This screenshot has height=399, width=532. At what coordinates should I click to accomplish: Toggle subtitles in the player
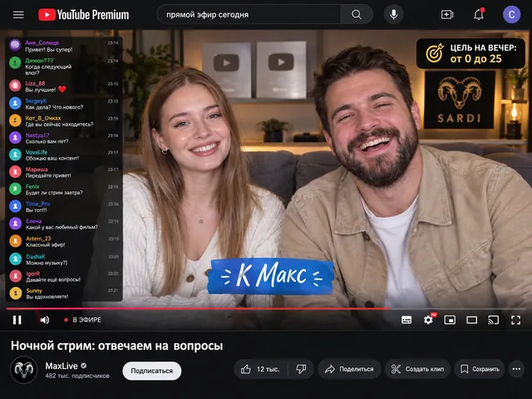click(x=406, y=320)
